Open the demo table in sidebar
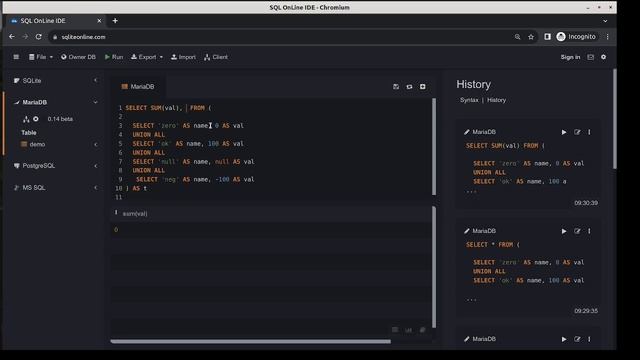 click(37, 144)
